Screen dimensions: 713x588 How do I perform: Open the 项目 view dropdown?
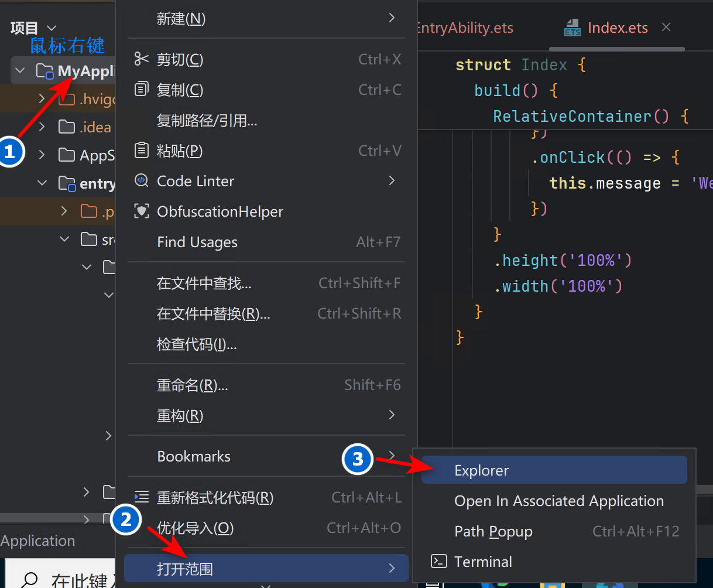click(x=52, y=28)
